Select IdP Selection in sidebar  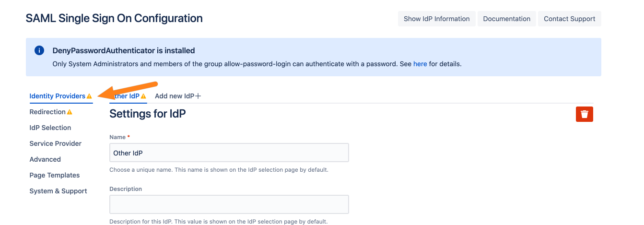tap(50, 128)
